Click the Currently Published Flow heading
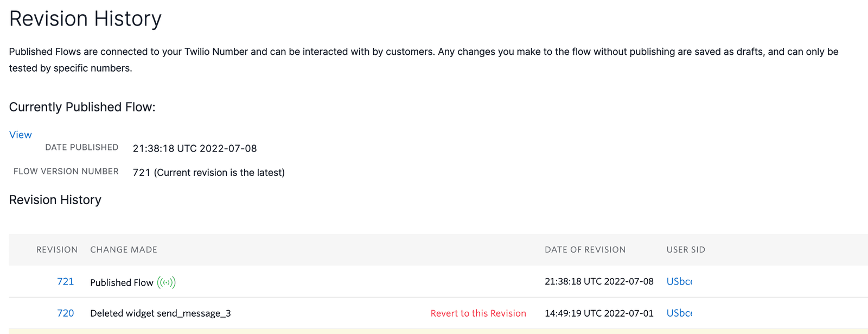 click(82, 106)
